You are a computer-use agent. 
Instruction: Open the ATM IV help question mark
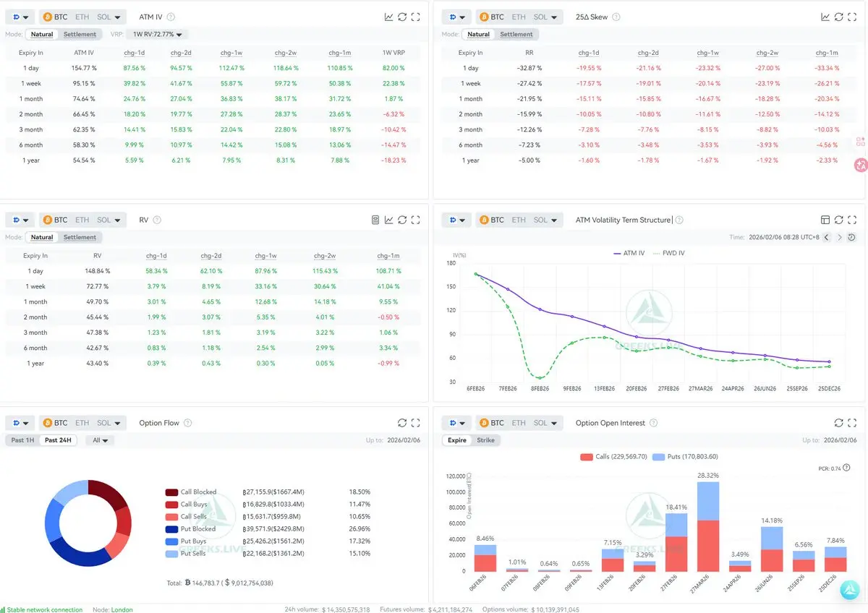click(170, 17)
